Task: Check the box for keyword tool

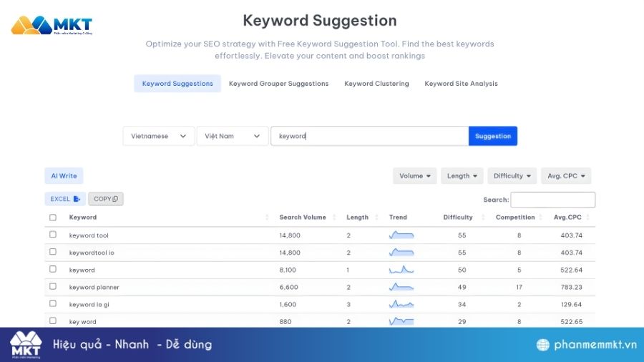Action: pos(53,235)
